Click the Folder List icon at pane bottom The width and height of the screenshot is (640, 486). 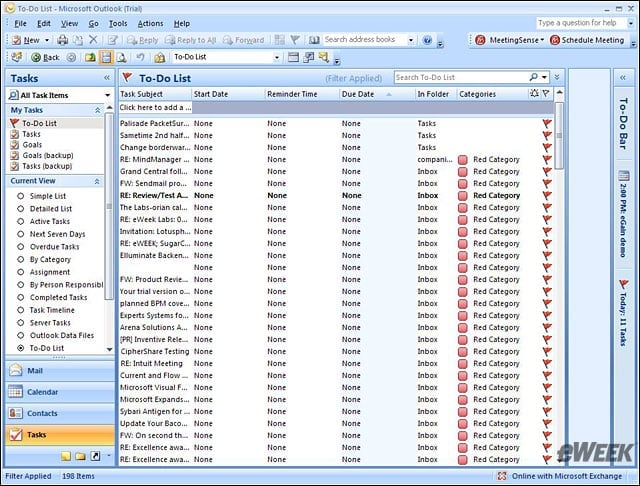coord(80,456)
